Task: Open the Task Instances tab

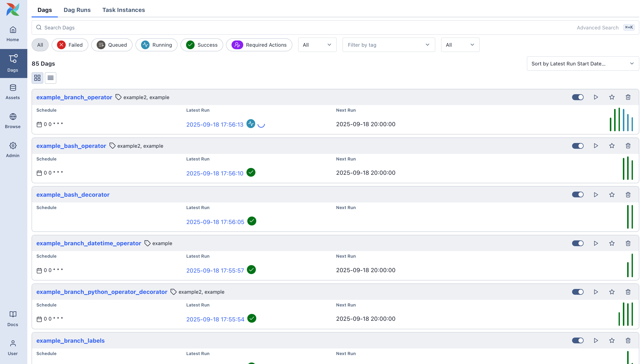Action: [x=123, y=10]
